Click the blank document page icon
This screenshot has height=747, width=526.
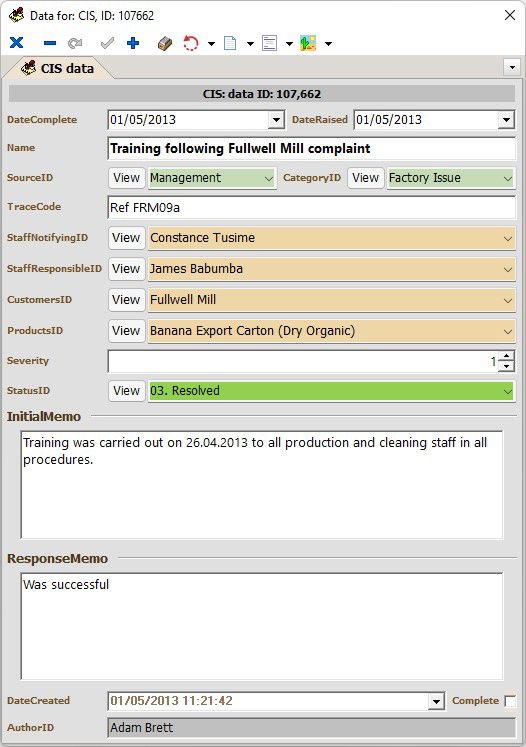[230, 43]
